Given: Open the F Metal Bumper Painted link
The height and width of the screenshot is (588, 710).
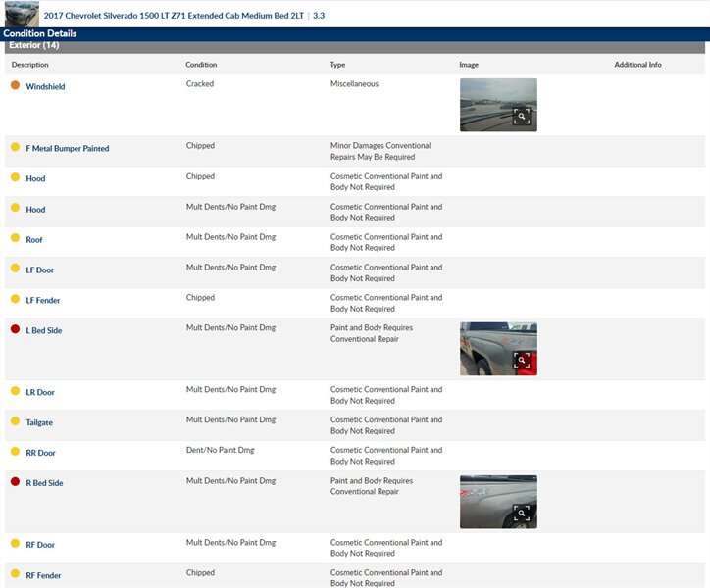Looking at the screenshot, I should pyautogui.click(x=68, y=149).
